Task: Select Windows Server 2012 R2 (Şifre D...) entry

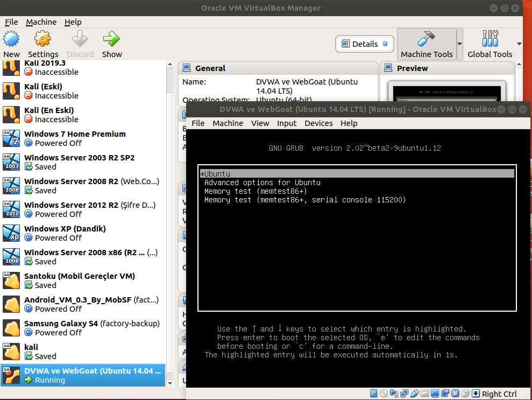Action: tap(83, 209)
